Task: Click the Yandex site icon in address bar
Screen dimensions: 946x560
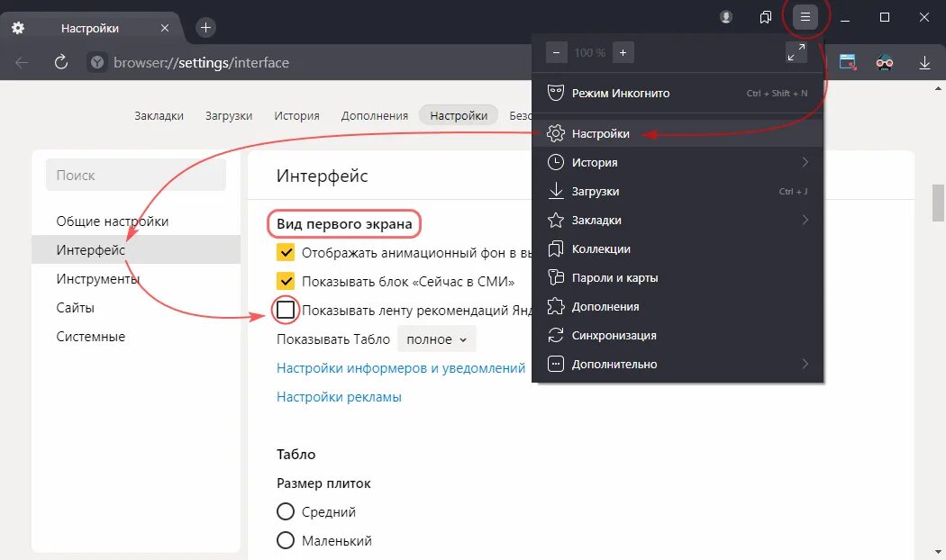Action: coord(97,62)
